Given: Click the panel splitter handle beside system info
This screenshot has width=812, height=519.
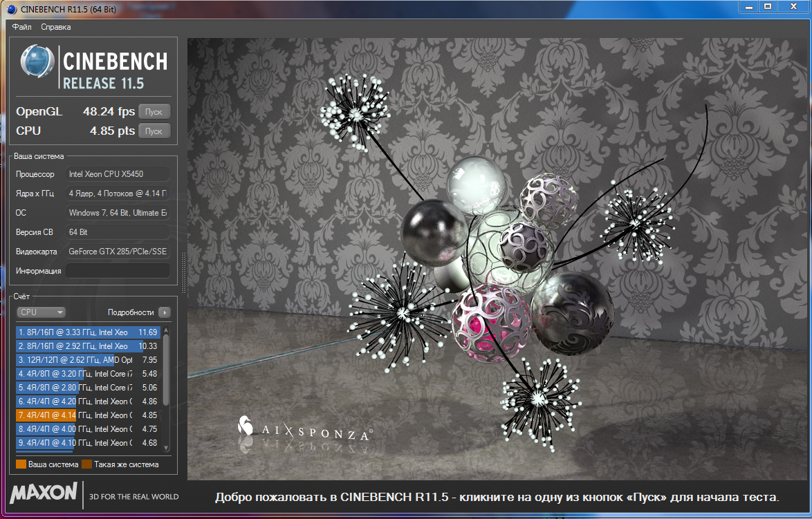Looking at the screenshot, I should (x=183, y=272).
